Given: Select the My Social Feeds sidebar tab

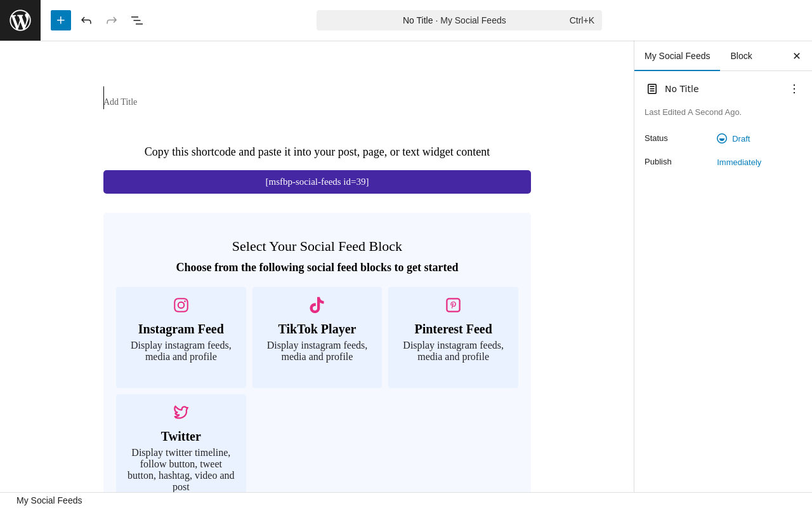Looking at the screenshot, I should pyautogui.click(x=677, y=56).
